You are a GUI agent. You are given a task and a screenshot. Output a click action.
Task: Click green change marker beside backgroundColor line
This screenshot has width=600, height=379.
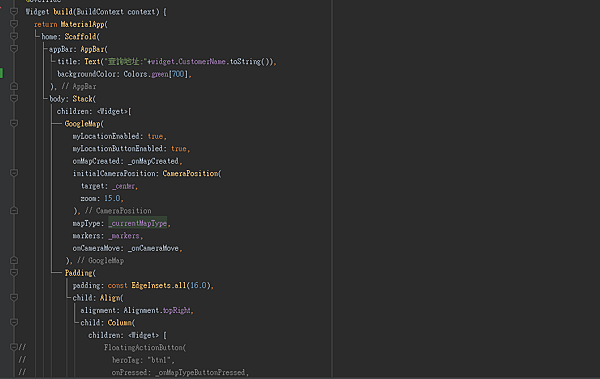(2, 74)
